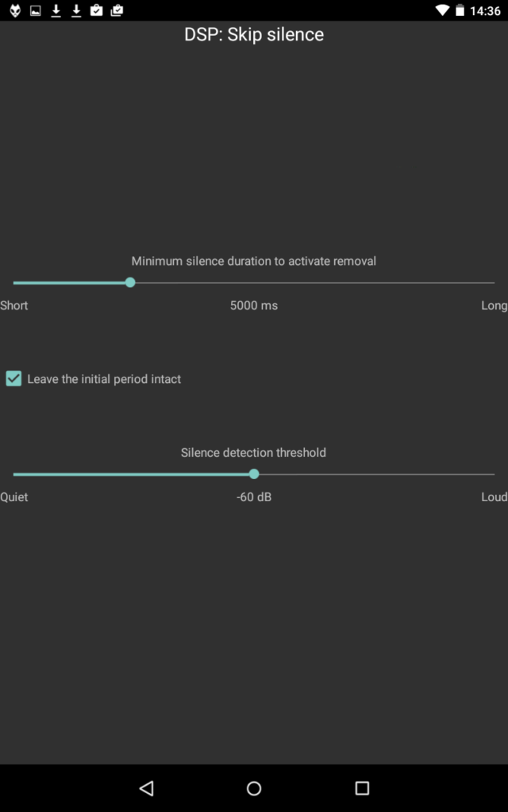Click the duration slider track above "Long"

coord(484,282)
